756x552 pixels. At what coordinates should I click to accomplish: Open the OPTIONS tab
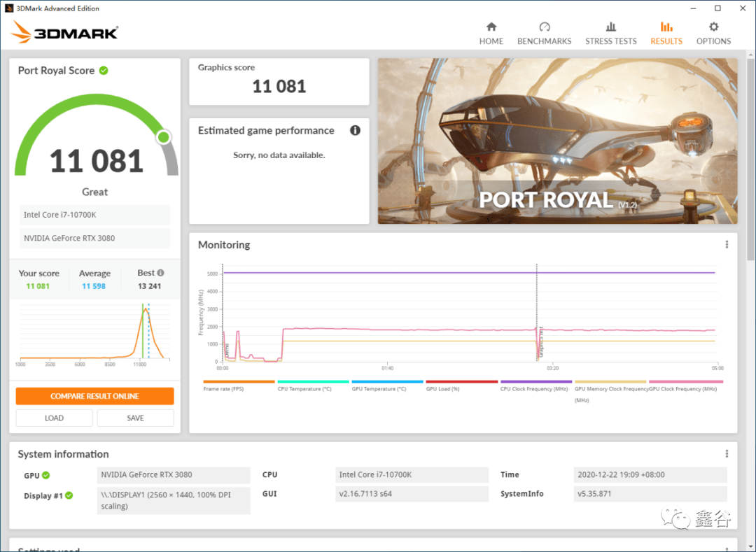[713, 34]
